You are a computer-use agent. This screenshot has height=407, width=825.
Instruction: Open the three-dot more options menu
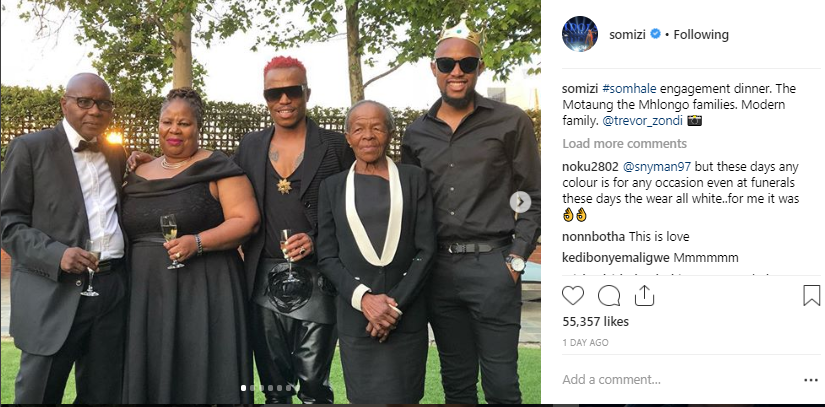[811, 380]
